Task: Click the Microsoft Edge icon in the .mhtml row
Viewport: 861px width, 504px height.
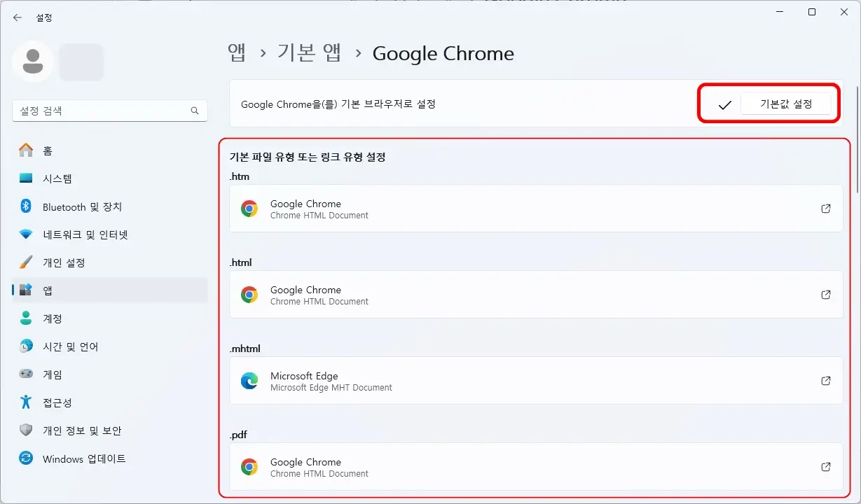Action: (249, 381)
